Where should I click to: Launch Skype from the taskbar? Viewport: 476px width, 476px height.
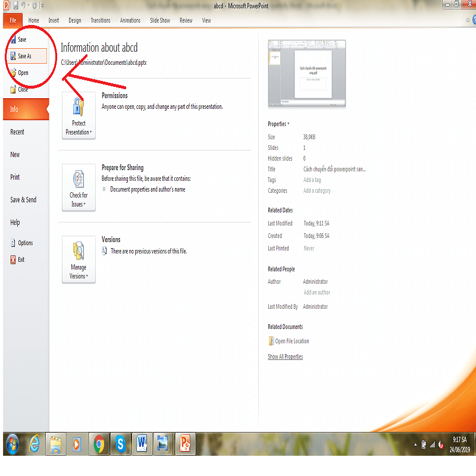tap(121, 443)
